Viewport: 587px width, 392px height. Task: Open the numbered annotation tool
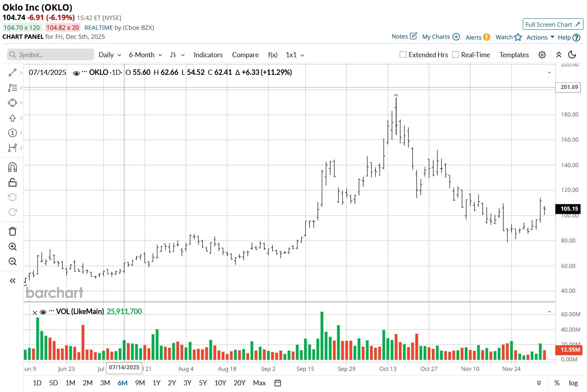pos(13,133)
